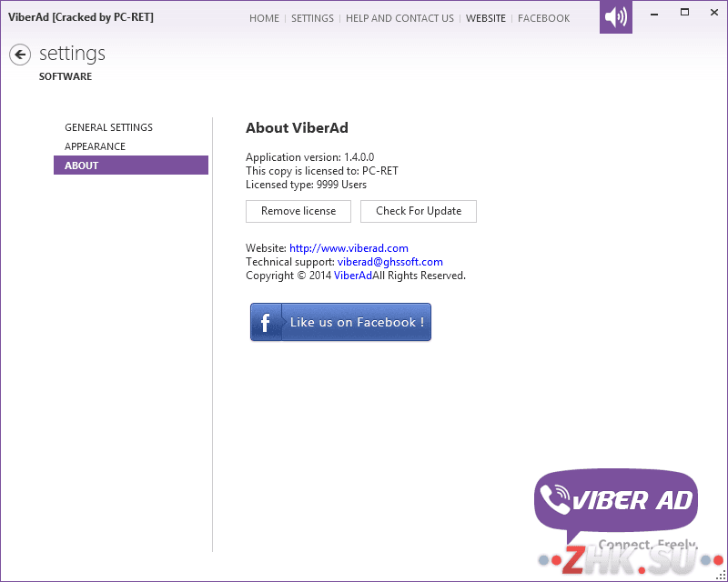Switch to the APPEARANCE section
The width and height of the screenshot is (728, 582).
(x=96, y=146)
